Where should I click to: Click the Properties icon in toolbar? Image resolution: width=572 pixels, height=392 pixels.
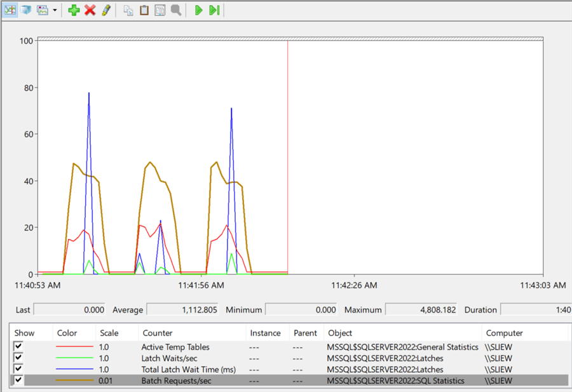click(160, 10)
